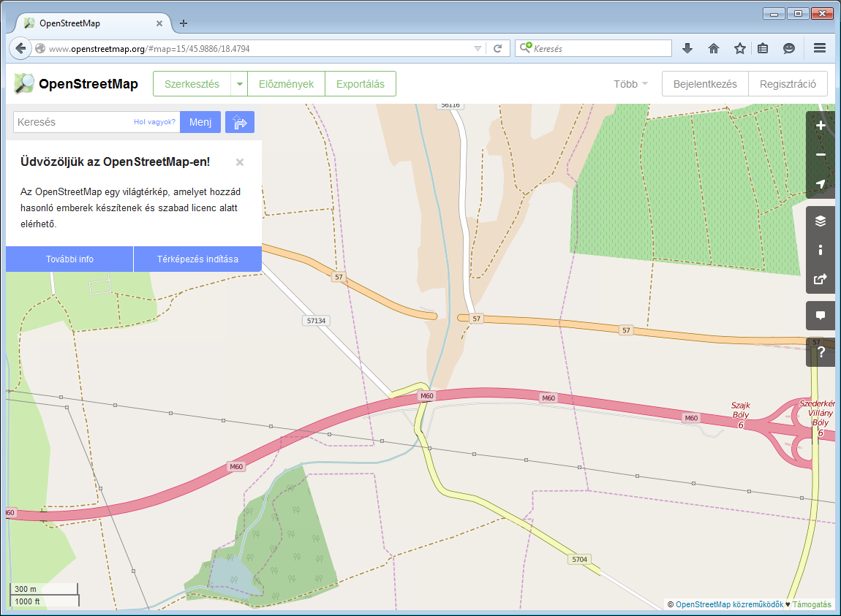Open the chat smiley icon in toolbar

pos(788,48)
